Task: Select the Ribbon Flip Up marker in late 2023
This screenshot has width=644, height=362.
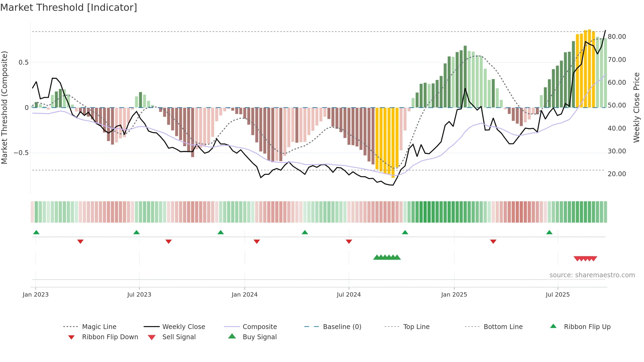Action: [221, 232]
